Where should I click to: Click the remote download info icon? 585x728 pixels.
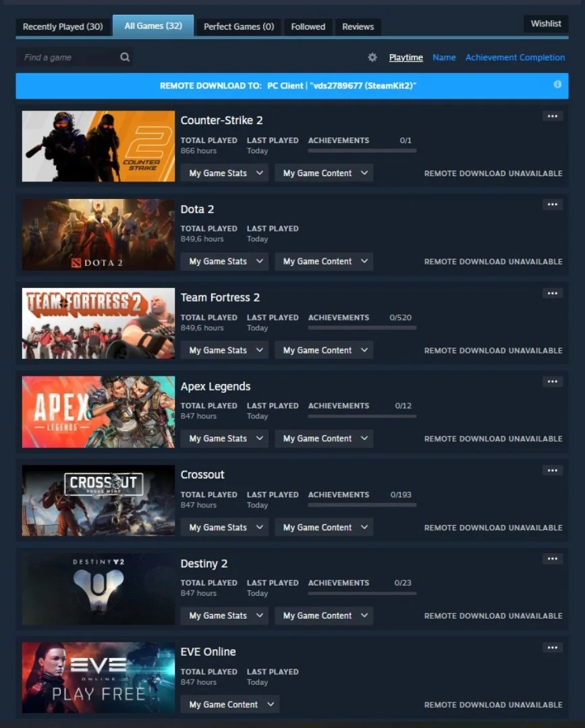pyautogui.click(x=557, y=84)
